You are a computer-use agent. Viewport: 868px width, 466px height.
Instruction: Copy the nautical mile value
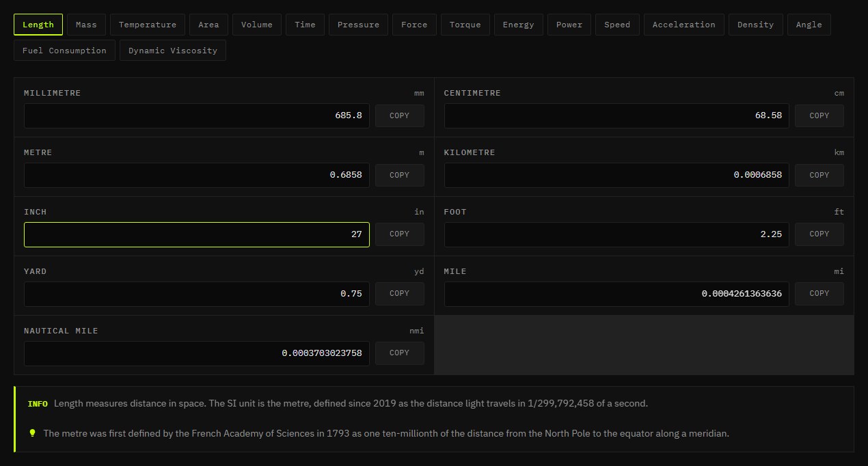pyautogui.click(x=400, y=353)
